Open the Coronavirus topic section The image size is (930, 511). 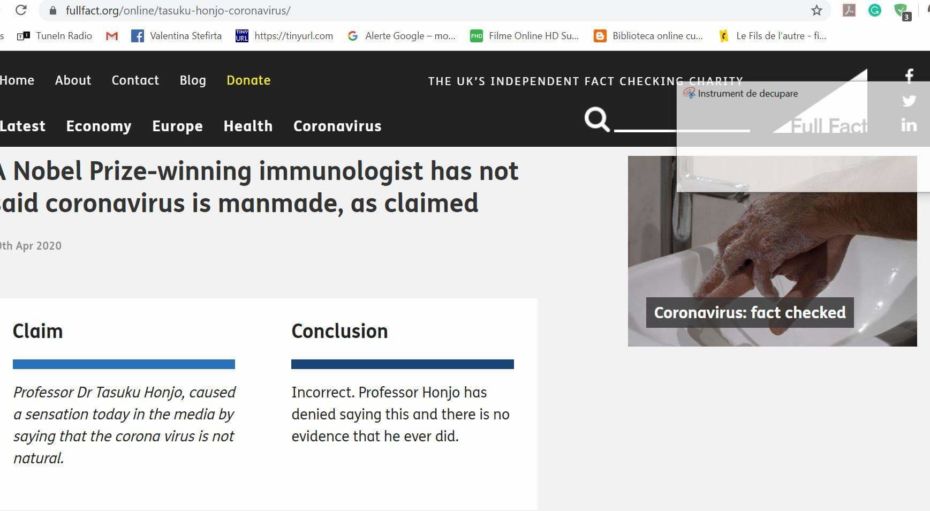click(337, 126)
